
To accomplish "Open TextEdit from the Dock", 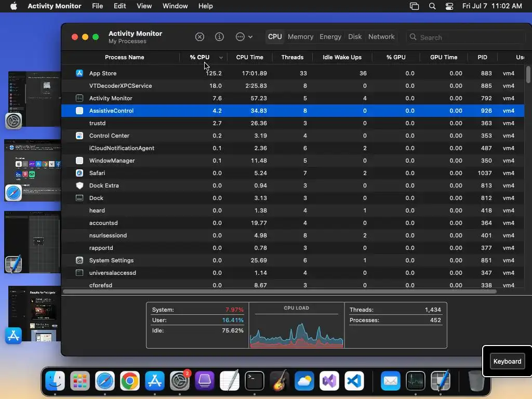I will tap(230, 381).
